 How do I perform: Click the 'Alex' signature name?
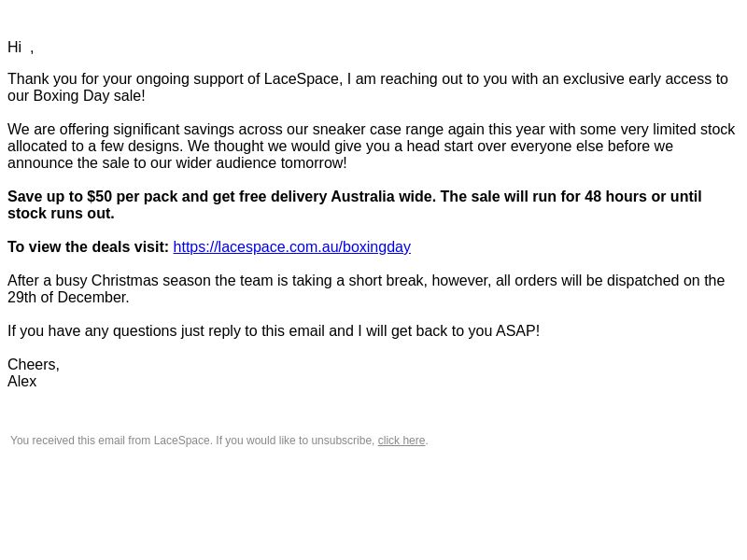coord(21,382)
